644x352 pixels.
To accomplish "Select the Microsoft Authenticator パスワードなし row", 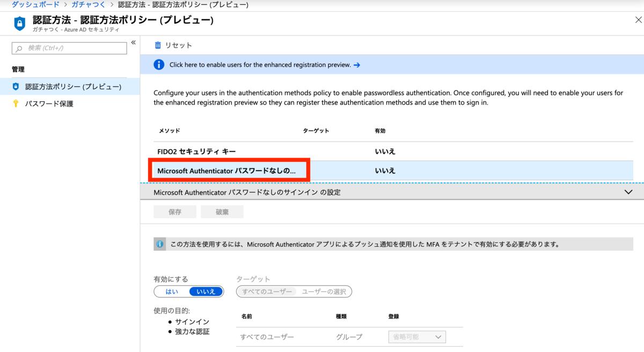I will pos(393,171).
